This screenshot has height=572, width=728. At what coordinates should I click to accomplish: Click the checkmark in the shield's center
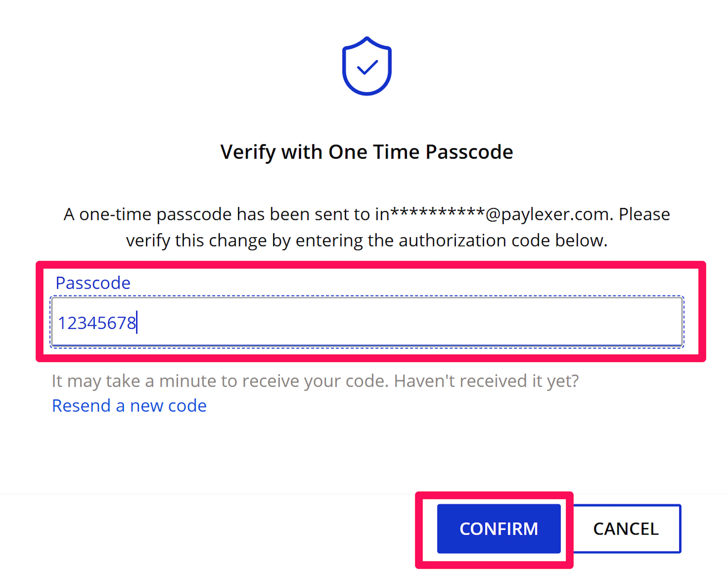point(368,67)
